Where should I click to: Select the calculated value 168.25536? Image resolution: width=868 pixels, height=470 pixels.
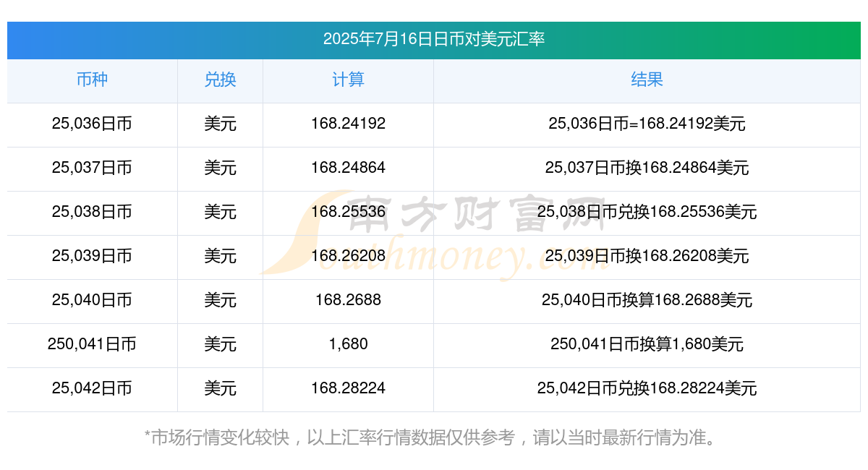[x=348, y=212]
